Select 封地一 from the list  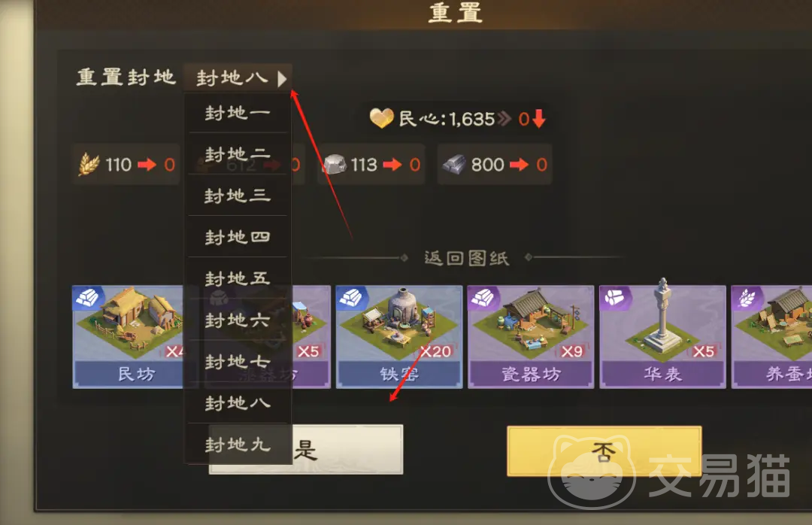tap(238, 113)
